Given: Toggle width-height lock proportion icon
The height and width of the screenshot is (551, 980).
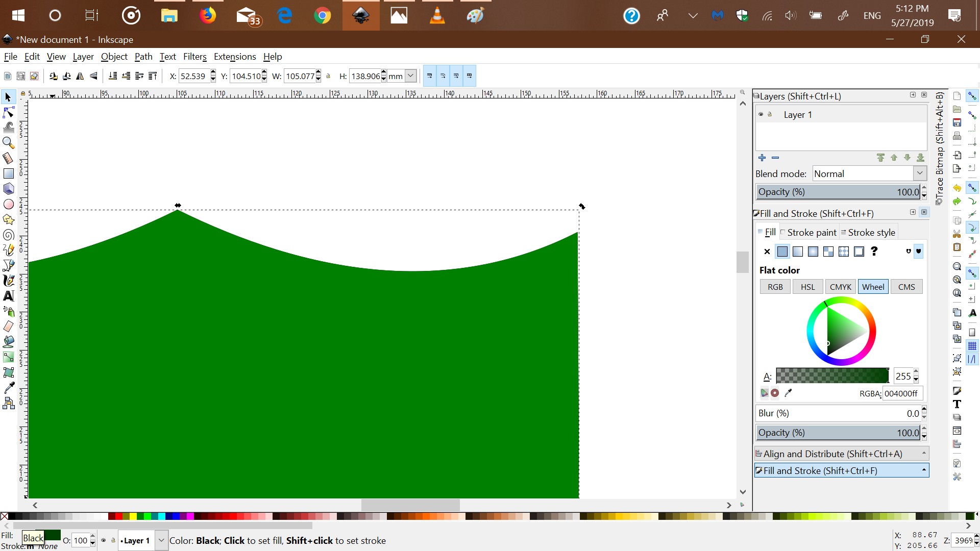Looking at the screenshot, I should (328, 76).
